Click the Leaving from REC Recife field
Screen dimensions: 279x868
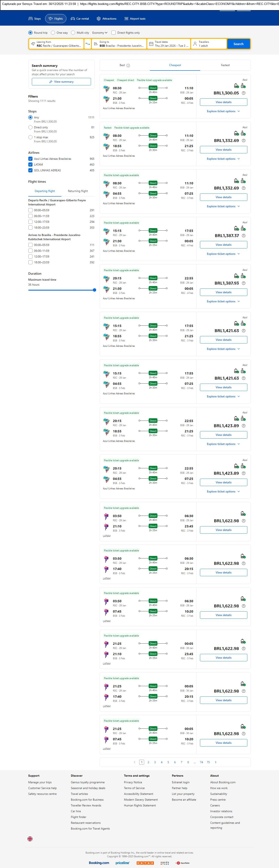coord(56,44)
